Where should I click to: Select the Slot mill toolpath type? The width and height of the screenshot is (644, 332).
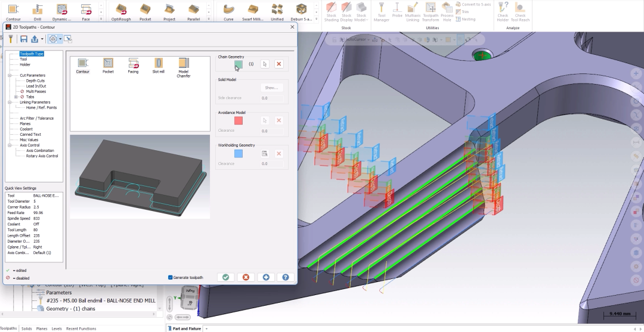(158, 66)
